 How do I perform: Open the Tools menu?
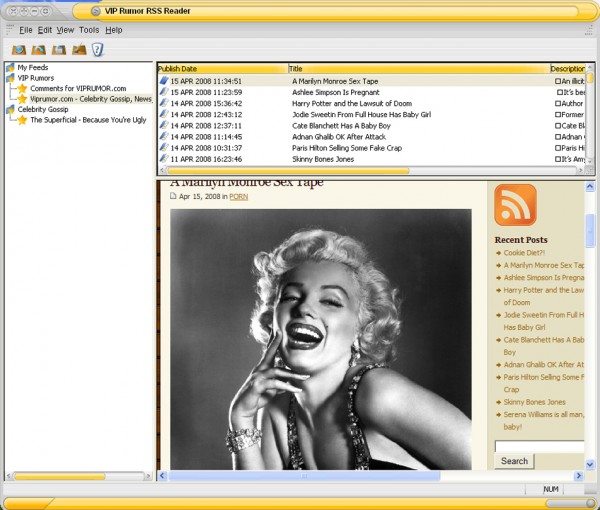pyautogui.click(x=89, y=30)
